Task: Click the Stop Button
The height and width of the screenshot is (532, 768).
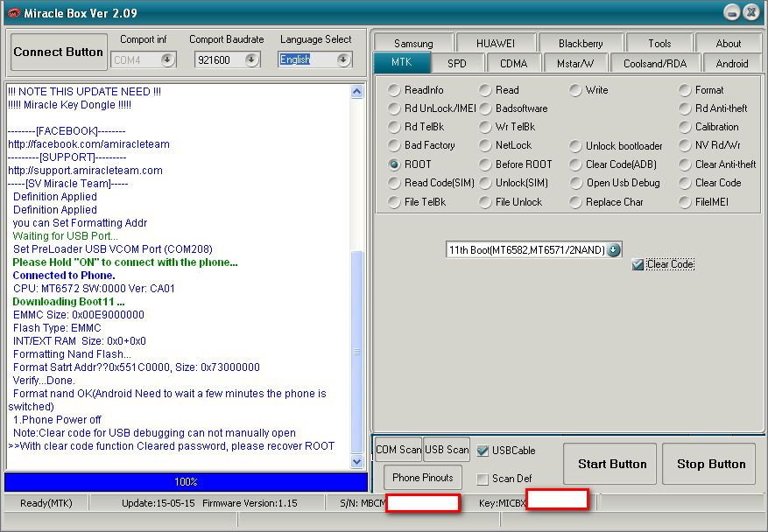Action: pyautogui.click(x=709, y=464)
